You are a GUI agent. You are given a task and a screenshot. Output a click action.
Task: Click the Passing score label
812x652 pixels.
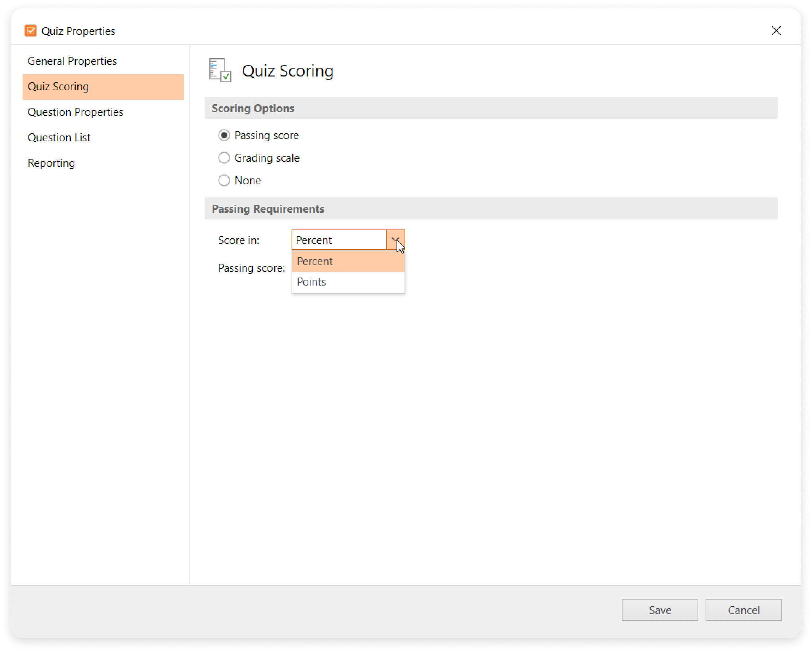251,268
